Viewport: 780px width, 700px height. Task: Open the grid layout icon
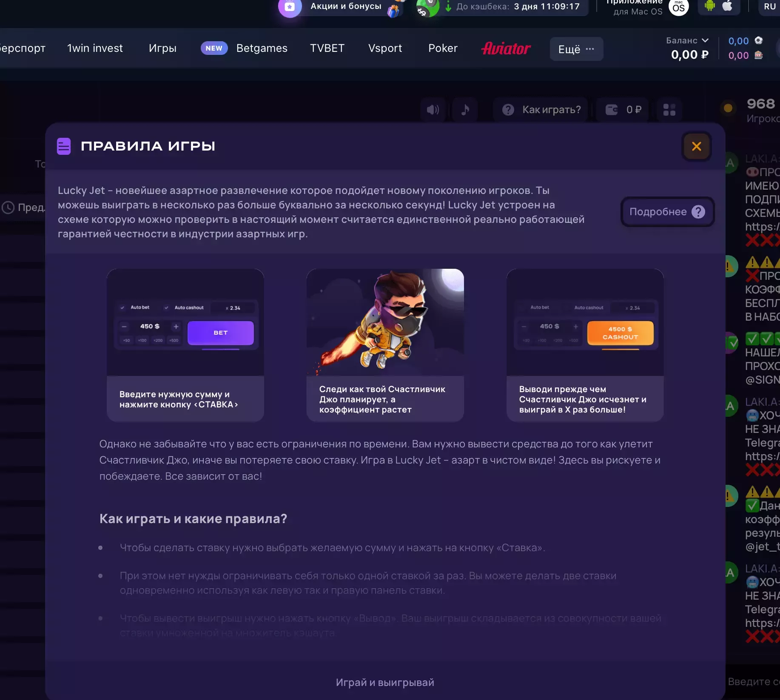[x=669, y=110]
